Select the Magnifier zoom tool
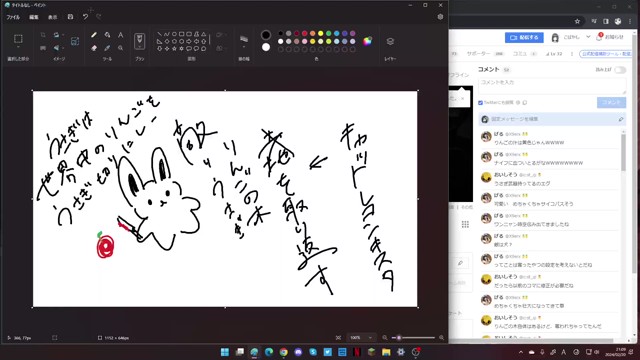The height and width of the screenshot is (360, 640). click(120, 48)
